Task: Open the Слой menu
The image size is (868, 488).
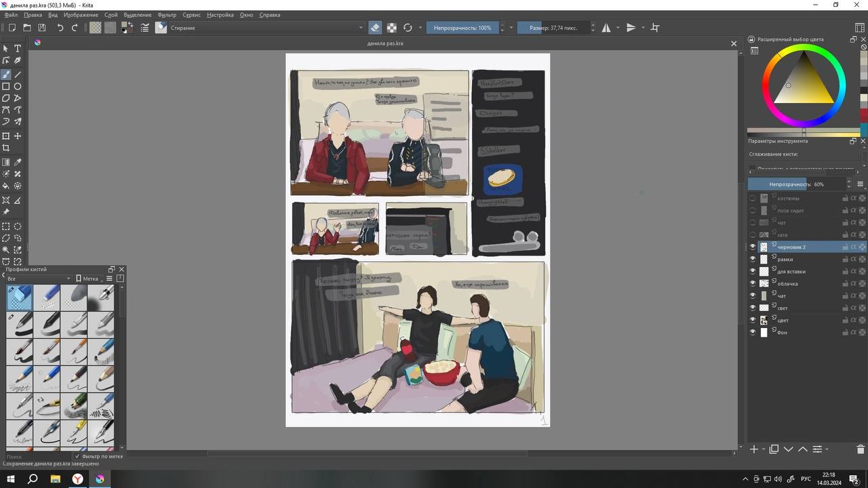Action: coord(111,14)
